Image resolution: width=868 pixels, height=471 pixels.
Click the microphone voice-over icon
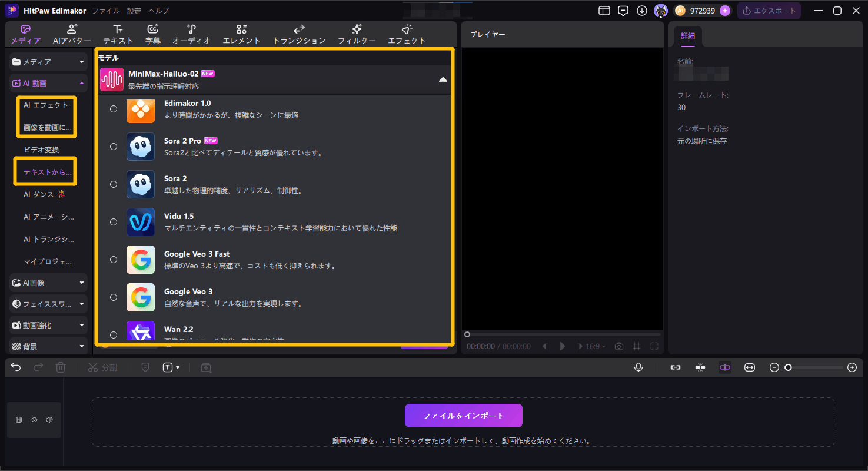pyautogui.click(x=638, y=367)
